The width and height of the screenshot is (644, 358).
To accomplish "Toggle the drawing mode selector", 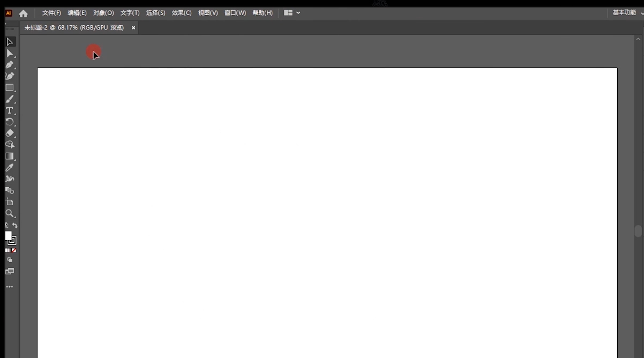I will pyautogui.click(x=10, y=260).
